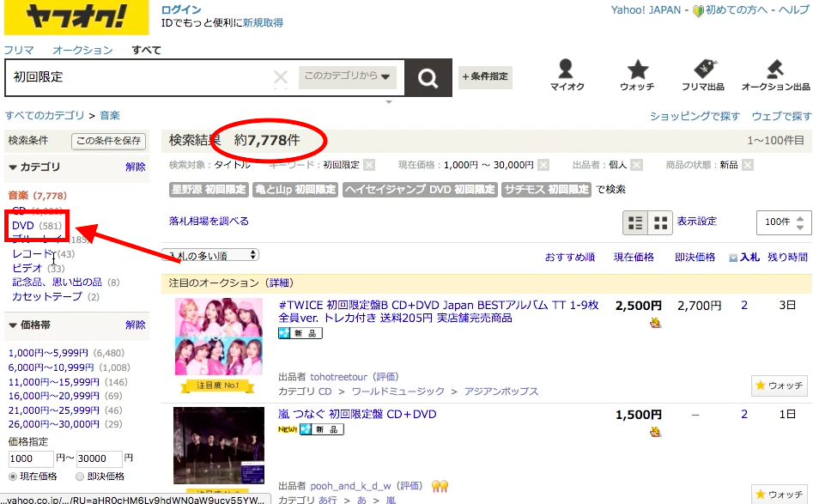Image resolution: width=813 pixels, height=504 pixels.
Task: Click the maximum price field 30000
Action: point(99,458)
